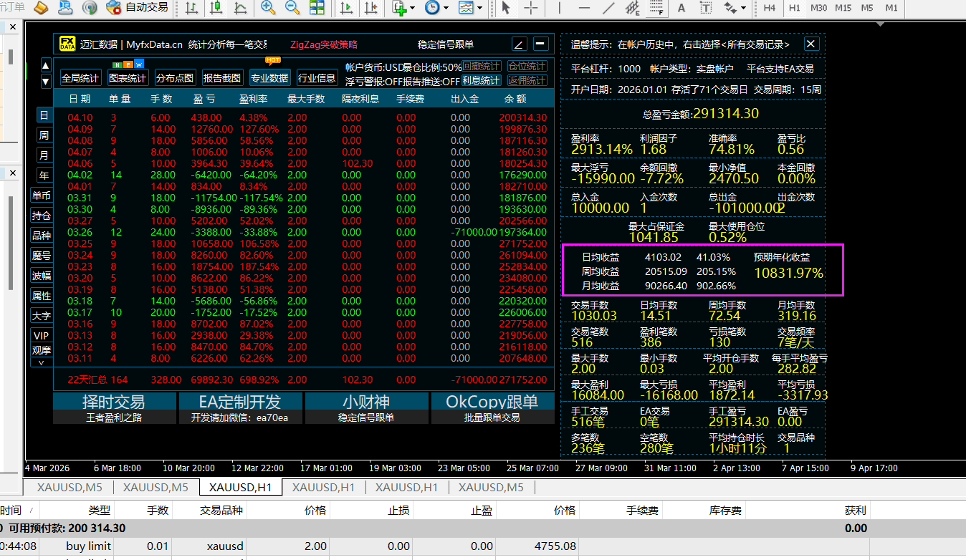Open the 全局统计 global statistics view
This screenshot has width=966, height=560.
(x=80, y=78)
